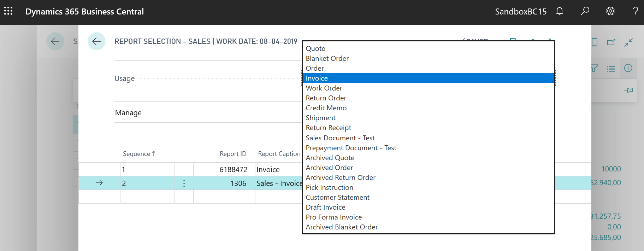Choose Archived Order option

point(429,168)
